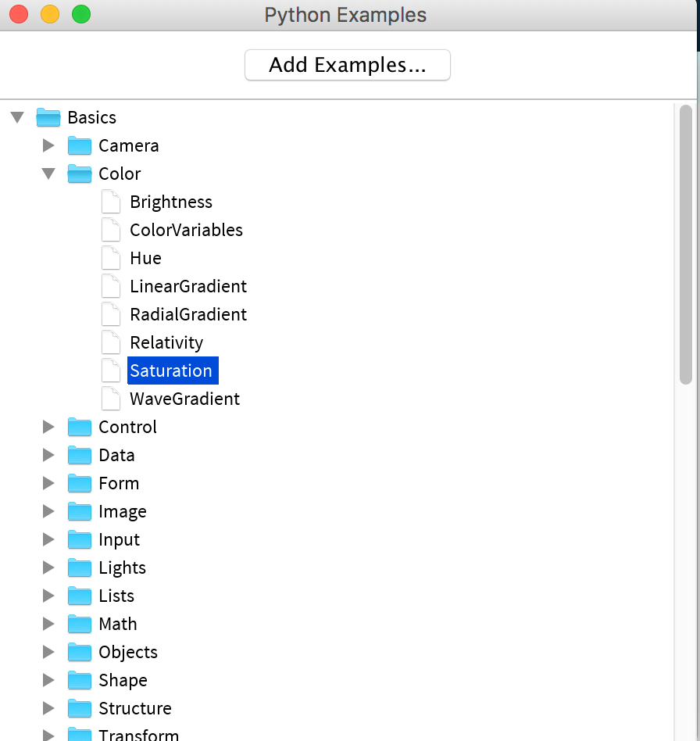Collapse the Basics folder tree

[17, 117]
